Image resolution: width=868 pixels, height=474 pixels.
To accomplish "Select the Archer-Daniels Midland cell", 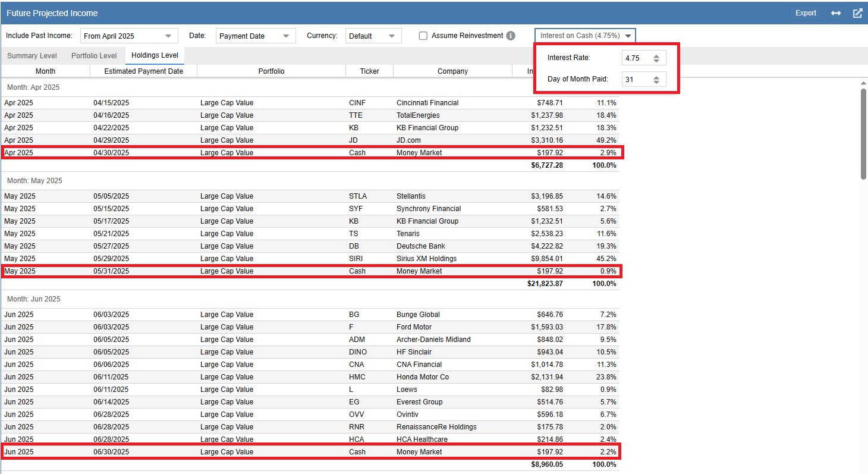I will (x=452, y=340).
